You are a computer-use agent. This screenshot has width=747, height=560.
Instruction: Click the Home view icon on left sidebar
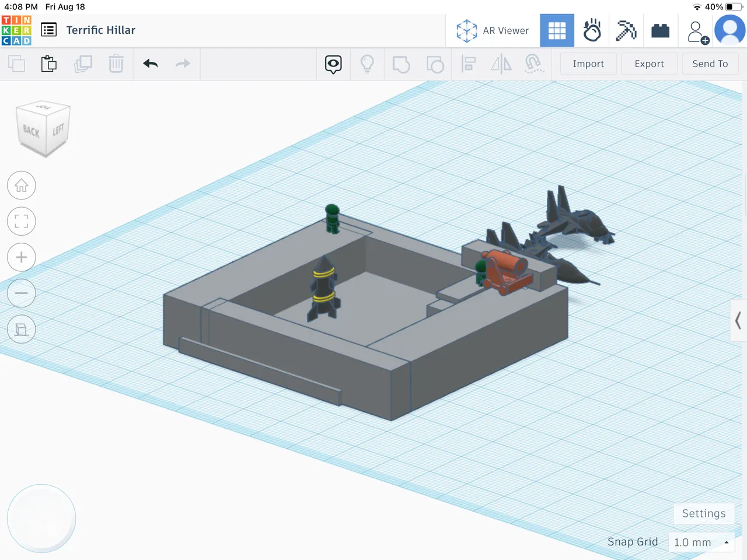pyautogui.click(x=22, y=185)
